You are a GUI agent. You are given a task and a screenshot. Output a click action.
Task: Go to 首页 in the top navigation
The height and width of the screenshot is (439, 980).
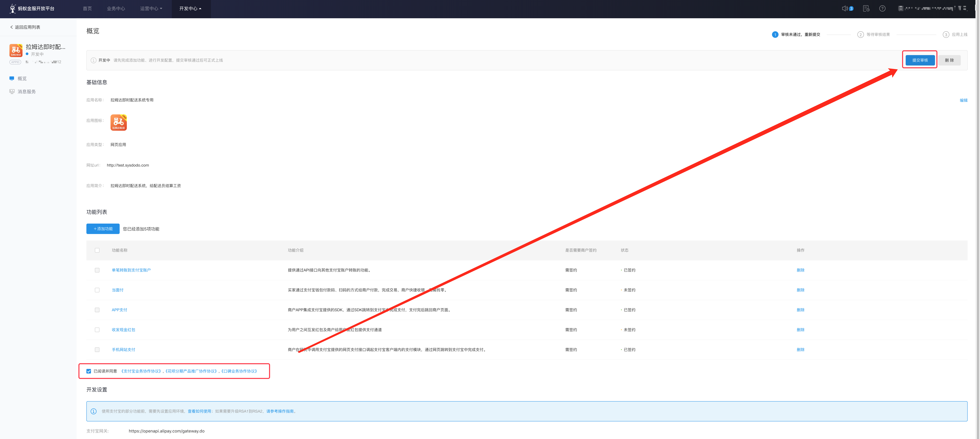coord(88,8)
